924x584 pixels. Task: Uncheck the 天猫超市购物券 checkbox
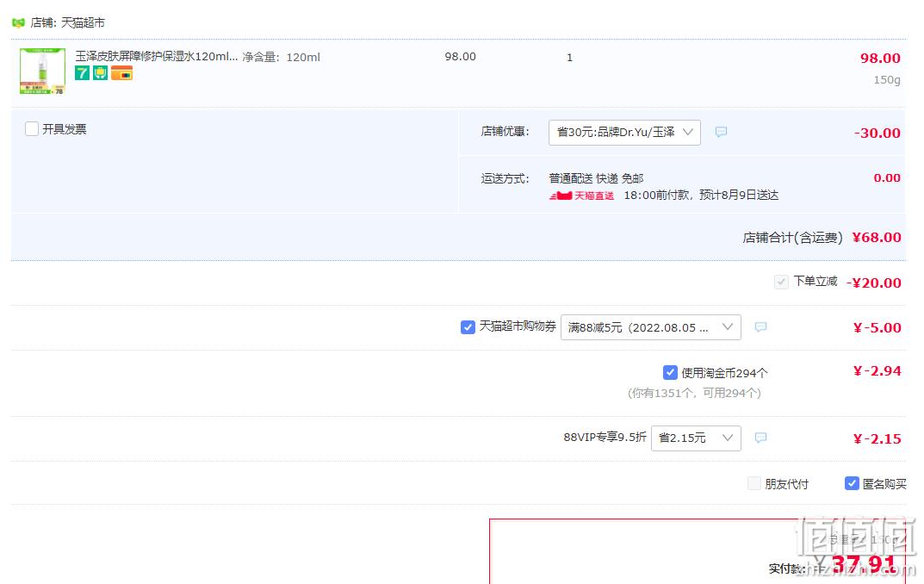coord(468,327)
